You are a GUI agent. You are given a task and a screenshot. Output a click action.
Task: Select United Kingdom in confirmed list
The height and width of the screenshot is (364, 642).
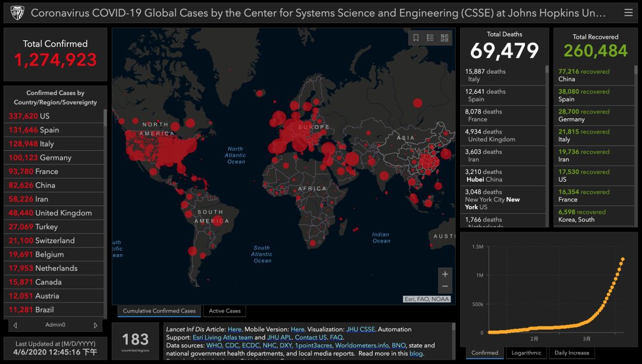click(x=53, y=213)
